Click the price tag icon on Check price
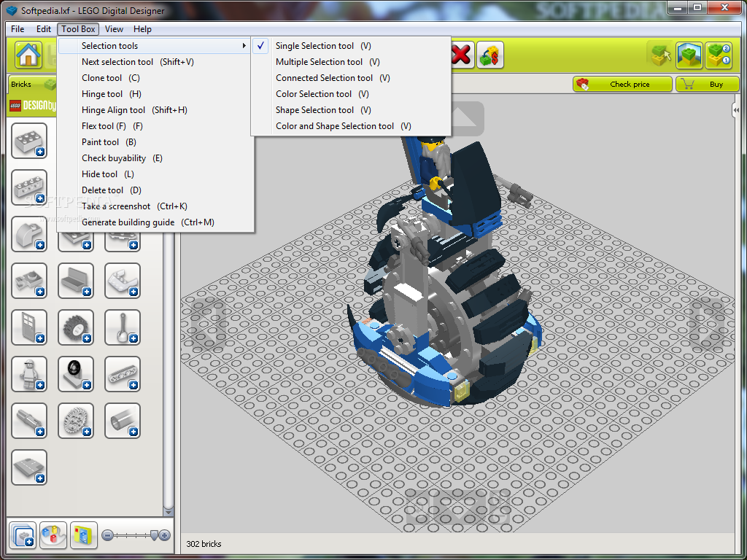 (x=582, y=85)
